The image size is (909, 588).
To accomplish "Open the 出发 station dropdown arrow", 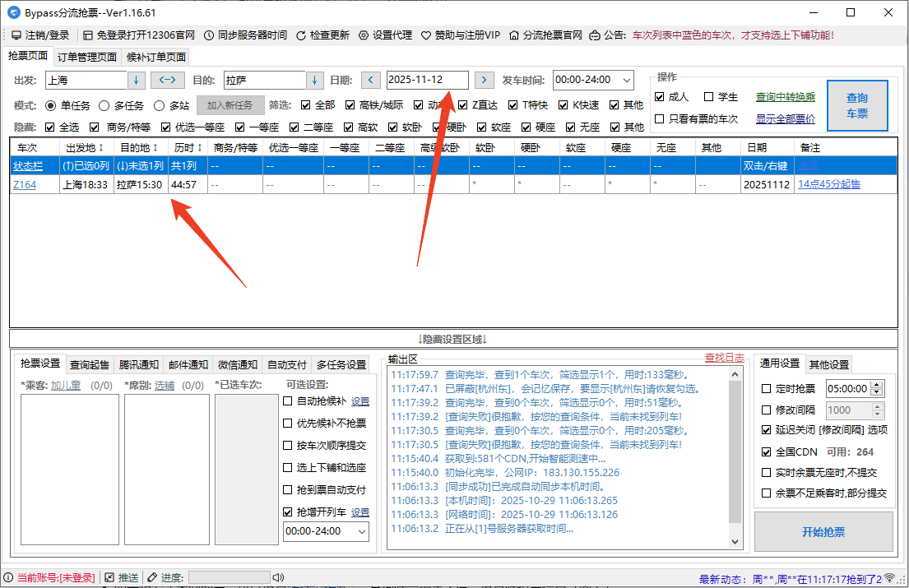I will tap(137, 80).
